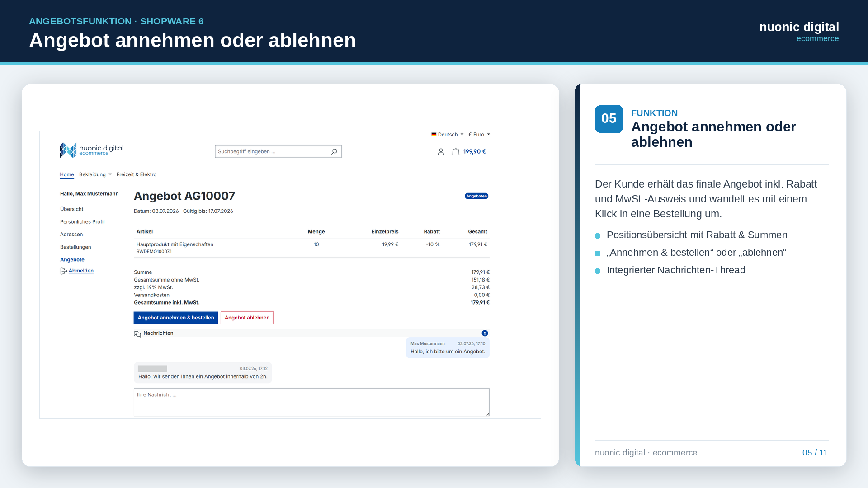Click the message count badge 2
The height and width of the screenshot is (488, 868).
485,333
